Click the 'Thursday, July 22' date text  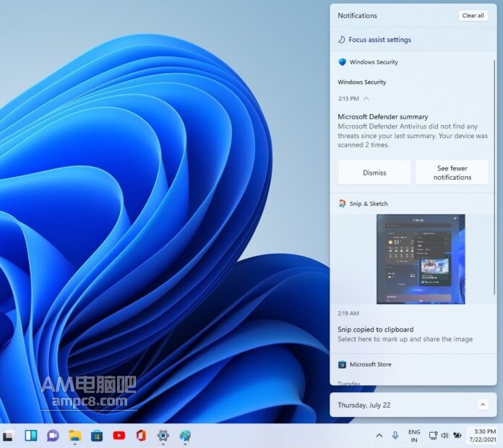pos(364,405)
